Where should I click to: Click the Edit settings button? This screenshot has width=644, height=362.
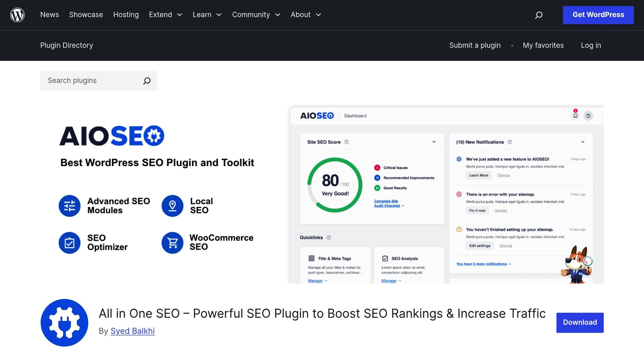[x=480, y=246]
